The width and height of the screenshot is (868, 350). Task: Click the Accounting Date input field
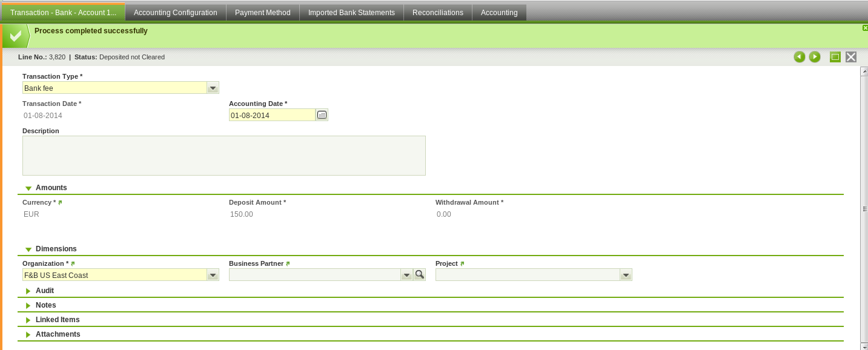click(x=271, y=115)
